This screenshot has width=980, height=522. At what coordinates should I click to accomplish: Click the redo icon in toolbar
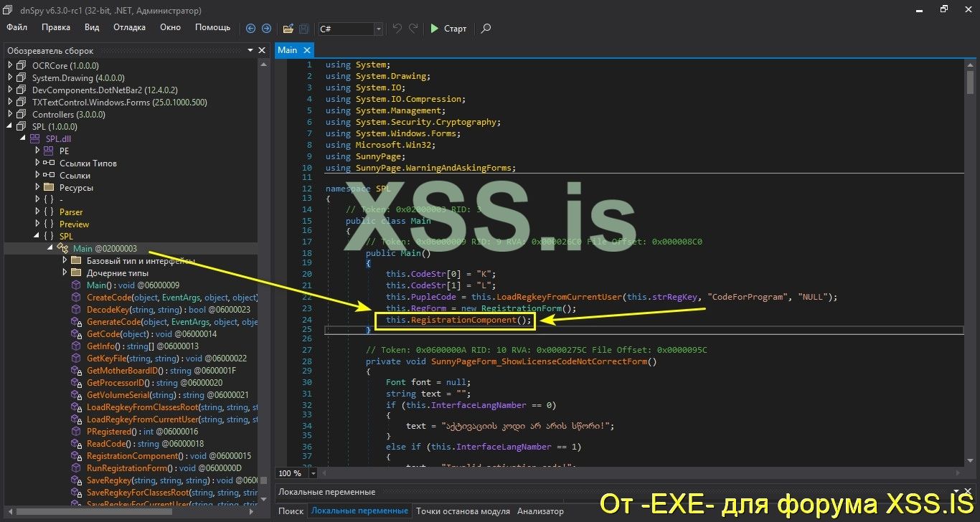pyautogui.click(x=413, y=29)
